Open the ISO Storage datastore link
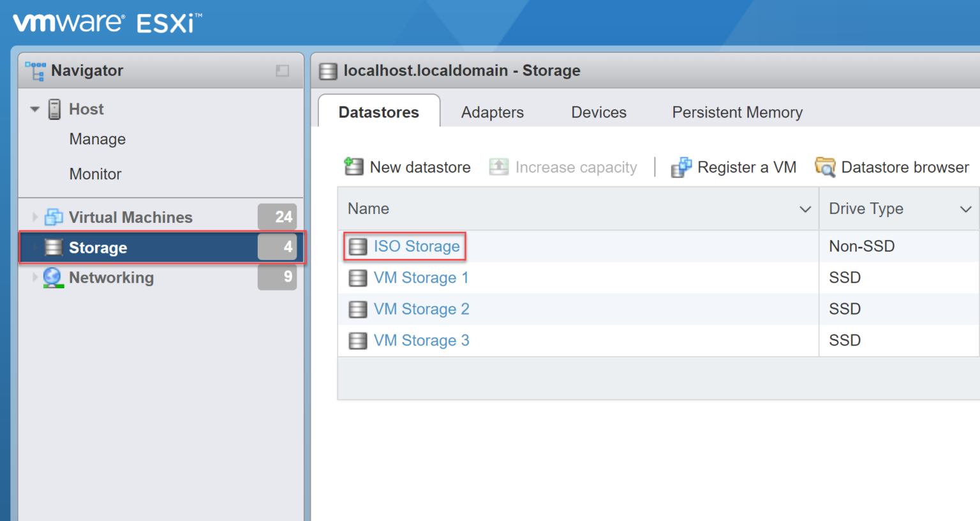The height and width of the screenshot is (521, 980). 417,246
